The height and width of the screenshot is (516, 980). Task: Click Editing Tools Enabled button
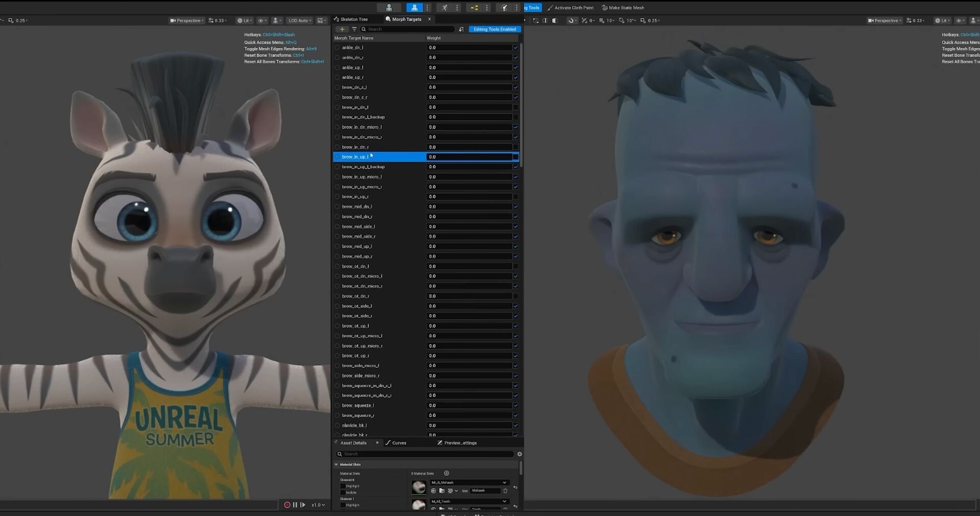[x=495, y=29]
